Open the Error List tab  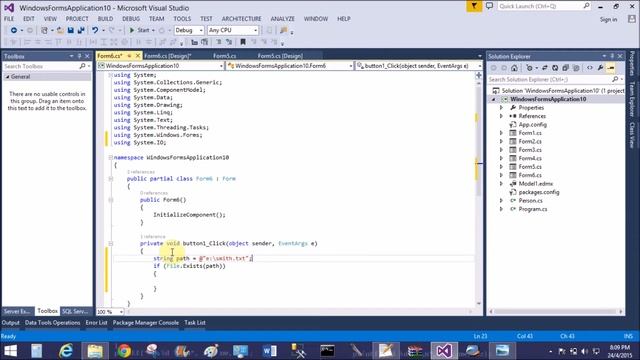point(96,323)
